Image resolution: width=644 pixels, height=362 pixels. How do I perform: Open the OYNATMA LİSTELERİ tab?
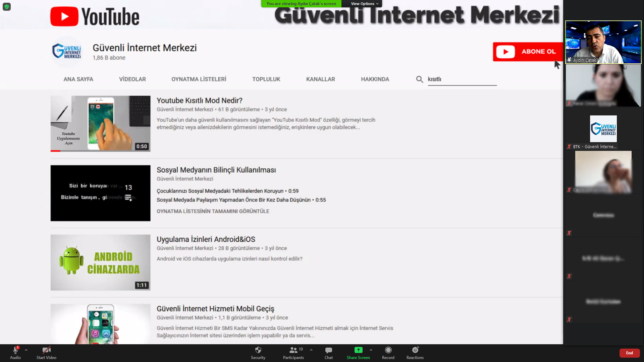(199, 79)
